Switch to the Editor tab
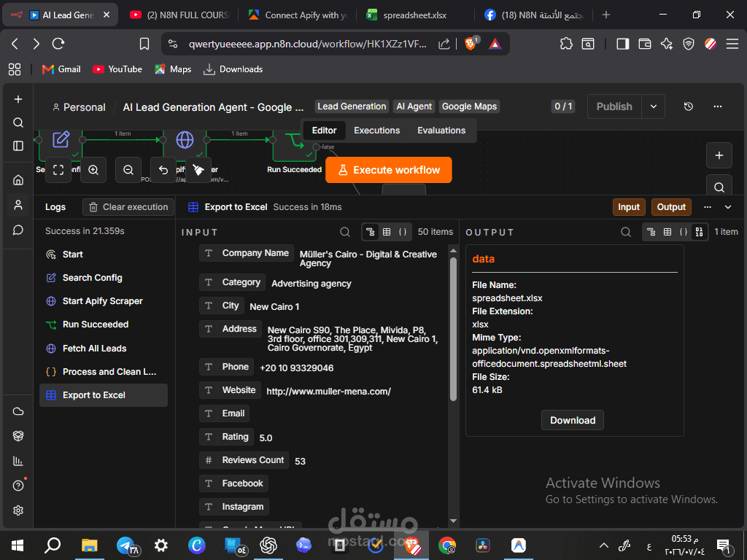This screenshot has height=560, width=747. click(324, 131)
